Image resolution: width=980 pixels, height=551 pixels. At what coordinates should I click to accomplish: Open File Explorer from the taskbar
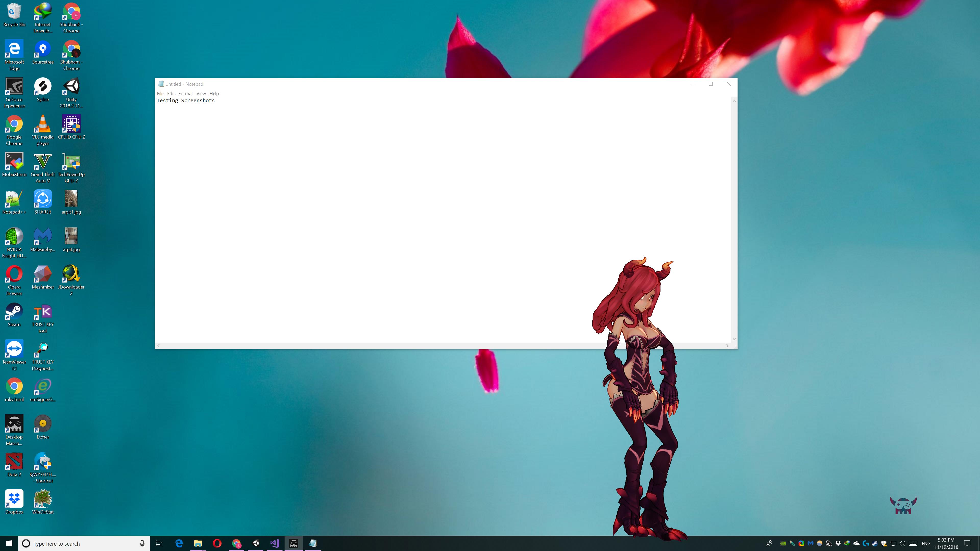[x=198, y=543]
